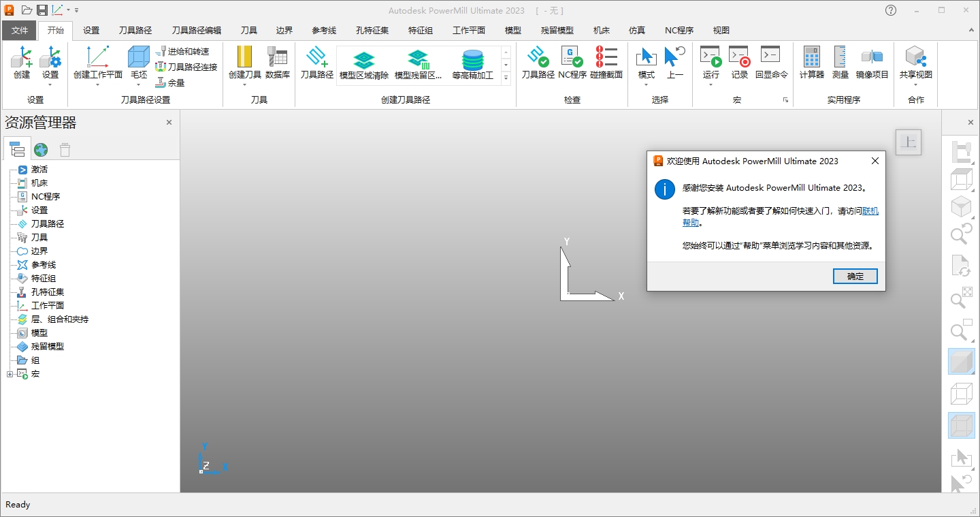Open 模式 selection mode dropdown
The width and height of the screenshot is (980, 517).
coord(647,85)
